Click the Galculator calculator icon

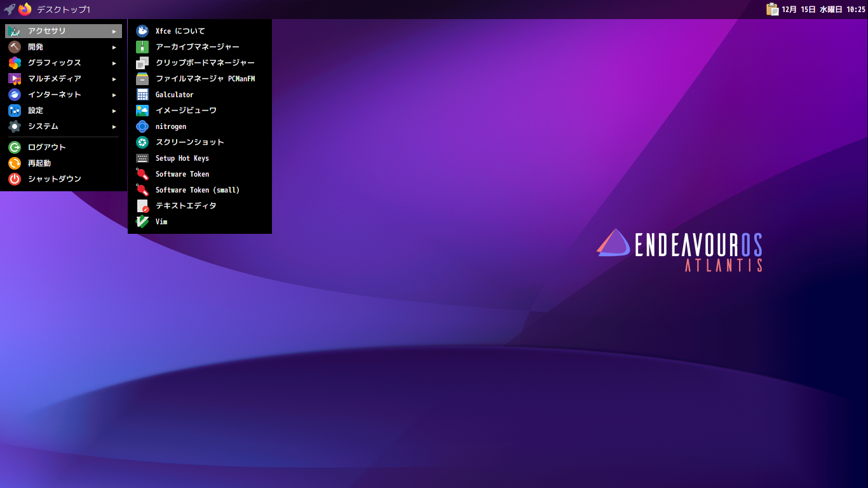pos(142,95)
